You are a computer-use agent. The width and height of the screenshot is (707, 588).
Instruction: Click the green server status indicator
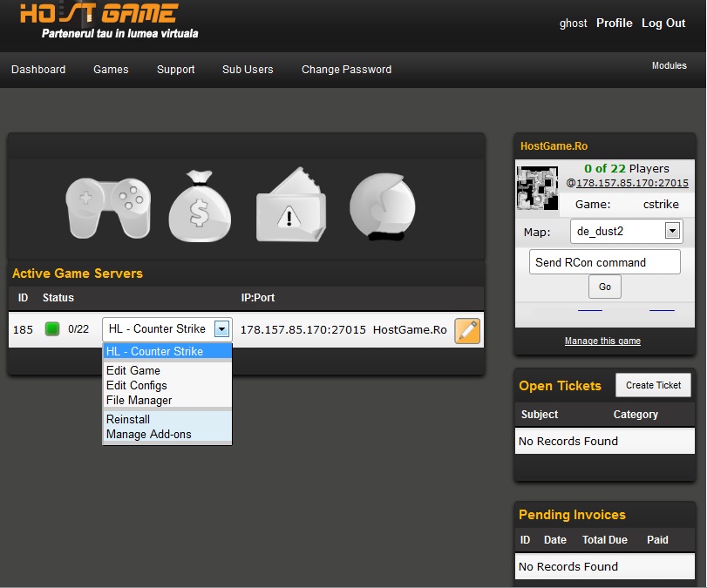pyautogui.click(x=52, y=329)
